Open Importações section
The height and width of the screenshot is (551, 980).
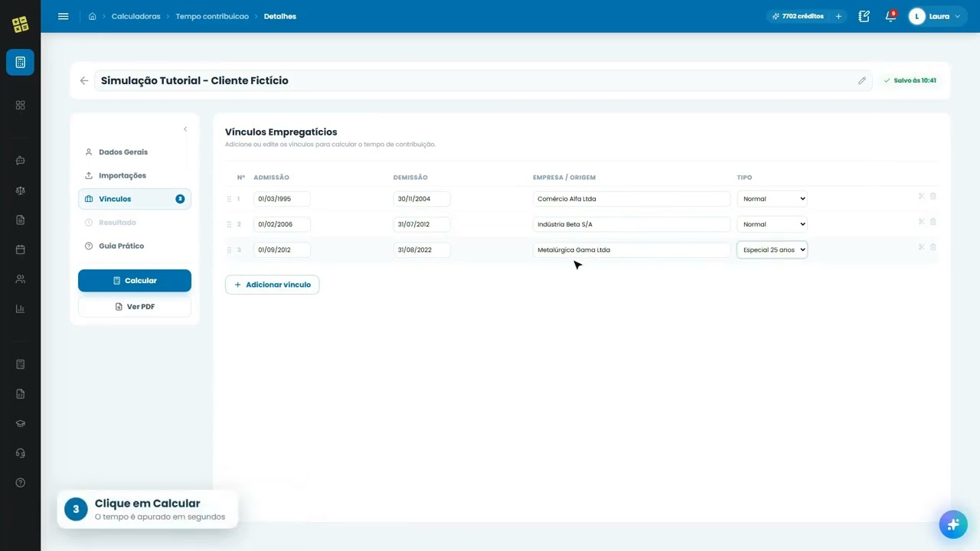pos(134,175)
